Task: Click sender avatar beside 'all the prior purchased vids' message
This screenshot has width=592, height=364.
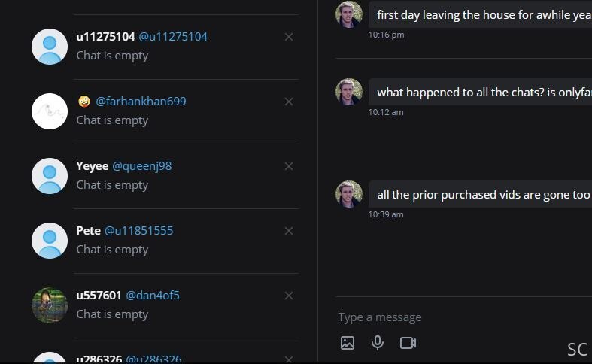Action: click(x=349, y=194)
